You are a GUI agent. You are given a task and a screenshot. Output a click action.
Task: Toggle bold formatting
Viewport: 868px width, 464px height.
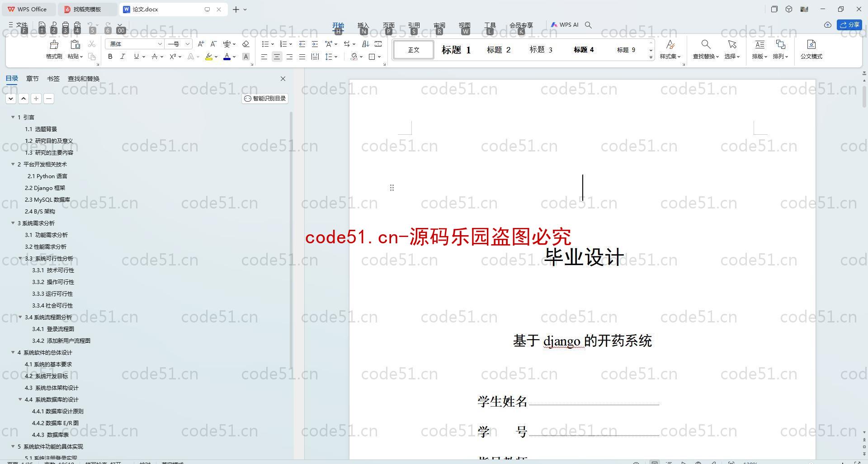(110, 57)
